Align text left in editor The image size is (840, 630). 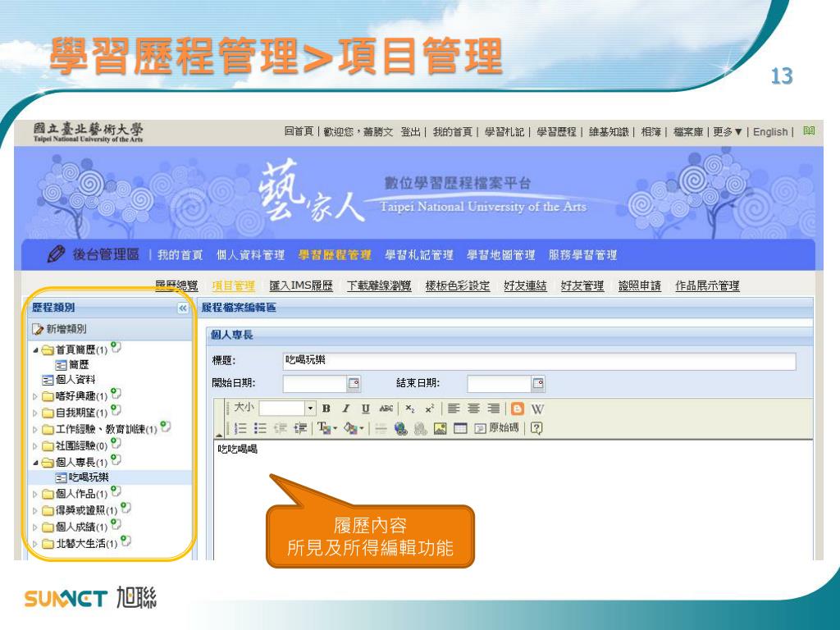[x=454, y=409]
